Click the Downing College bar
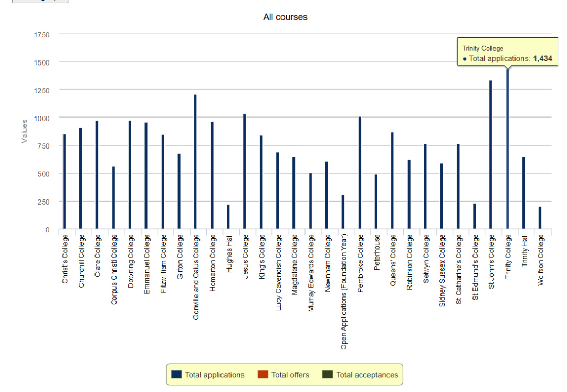The width and height of the screenshot is (567, 392). [x=130, y=175]
